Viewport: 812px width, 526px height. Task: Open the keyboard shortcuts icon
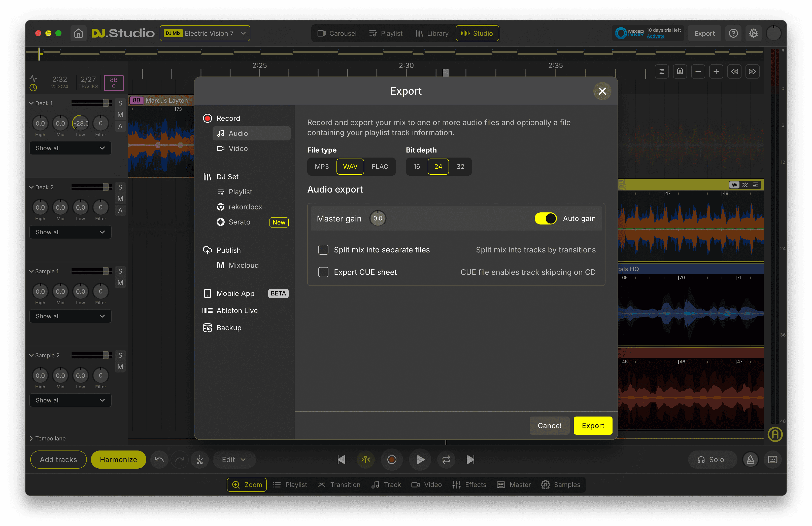(x=773, y=460)
